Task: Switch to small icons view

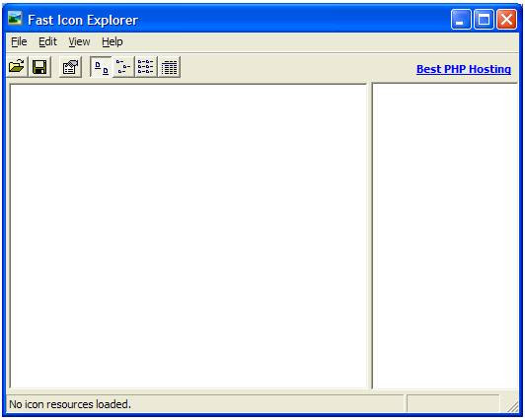Action: pos(123,67)
